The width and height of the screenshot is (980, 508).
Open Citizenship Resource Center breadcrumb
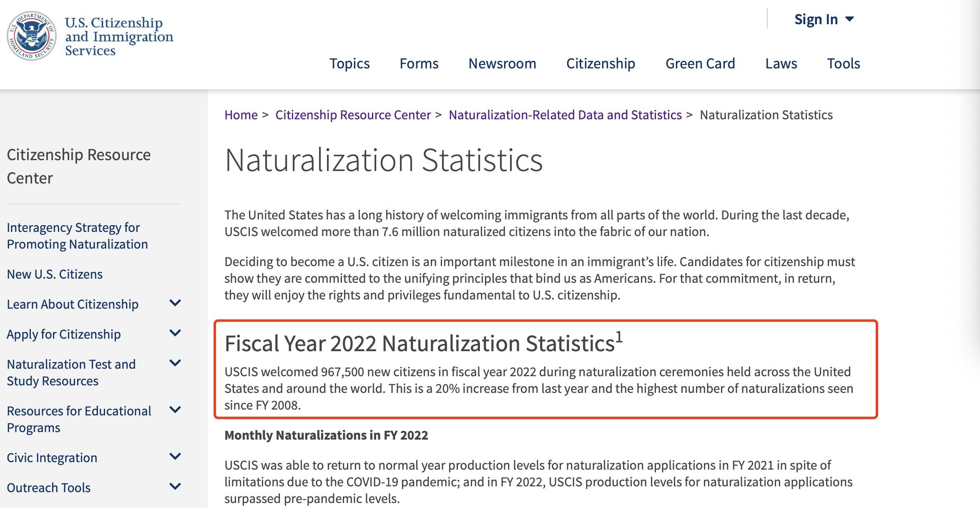click(x=353, y=115)
